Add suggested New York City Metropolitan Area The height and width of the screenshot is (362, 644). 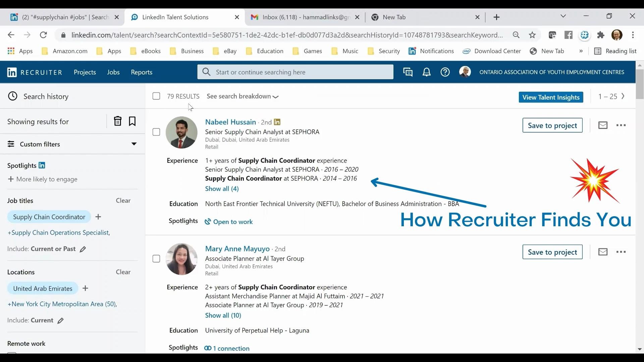62,304
